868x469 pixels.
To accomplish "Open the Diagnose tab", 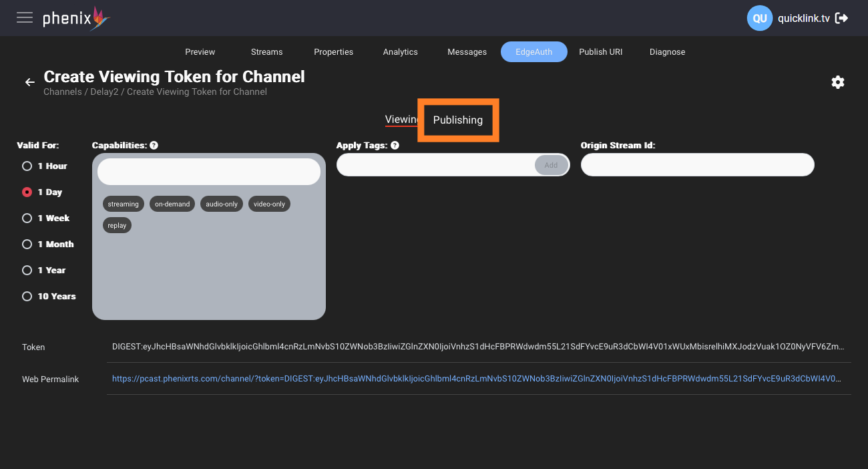I will [668, 51].
